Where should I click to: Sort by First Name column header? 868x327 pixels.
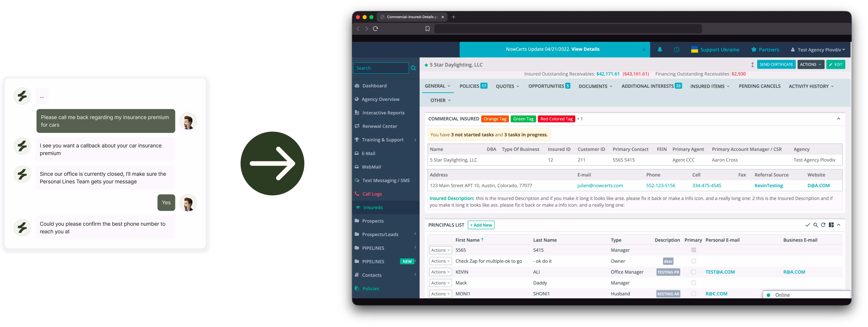click(x=469, y=240)
